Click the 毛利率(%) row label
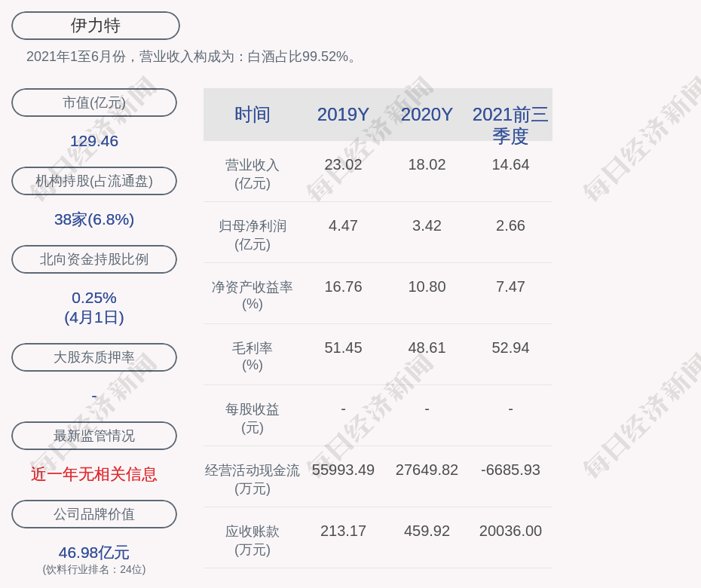Image resolution: width=701 pixels, height=588 pixels. (x=253, y=357)
